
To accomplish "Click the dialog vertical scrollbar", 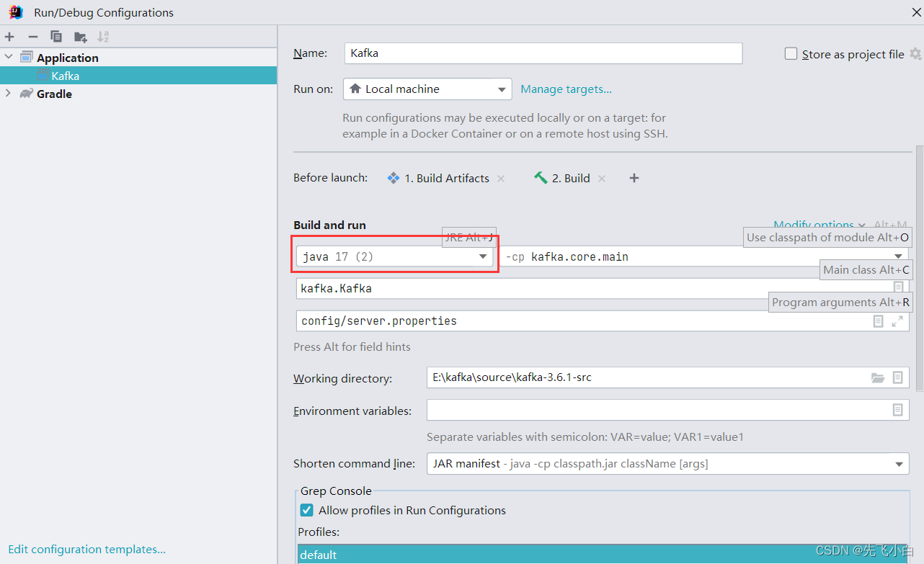I will click(919, 269).
